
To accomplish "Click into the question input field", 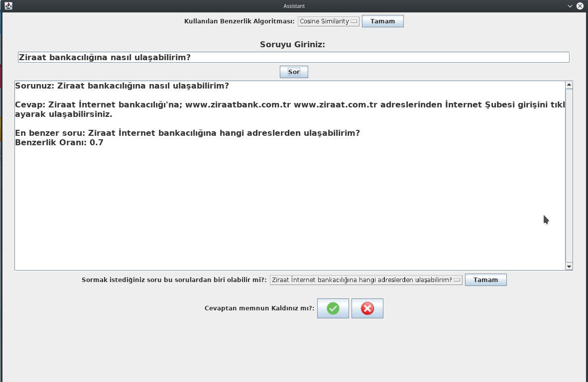I will click(x=294, y=57).
